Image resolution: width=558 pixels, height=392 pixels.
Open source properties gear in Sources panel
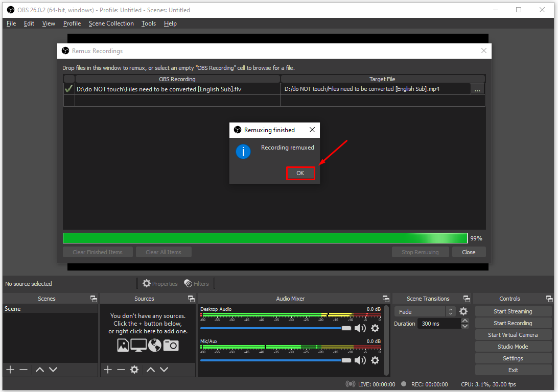(134, 370)
